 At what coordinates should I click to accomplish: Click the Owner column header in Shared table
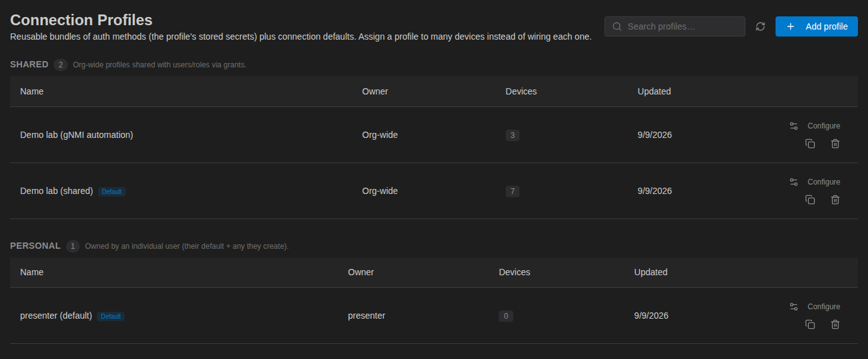click(x=375, y=91)
